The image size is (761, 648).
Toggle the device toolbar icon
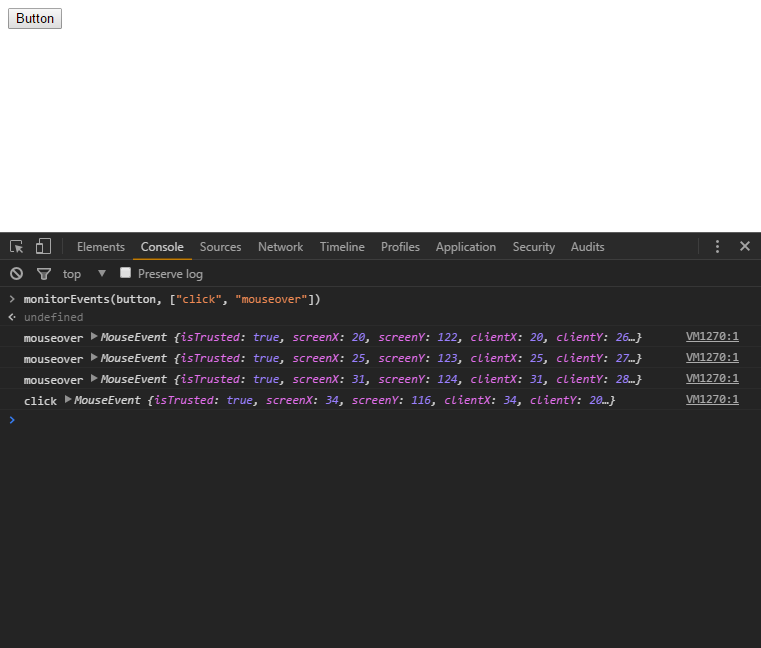(x=43, y=246)
